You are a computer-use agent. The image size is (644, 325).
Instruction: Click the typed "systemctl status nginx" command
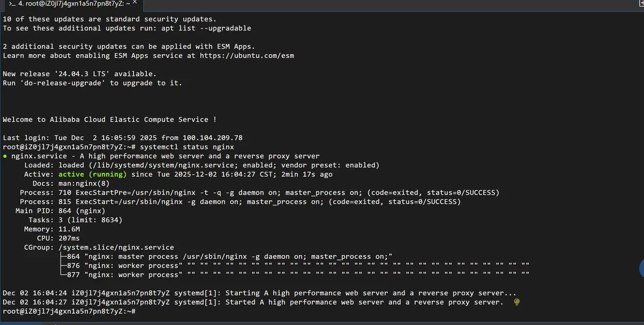tap(189, 146)
